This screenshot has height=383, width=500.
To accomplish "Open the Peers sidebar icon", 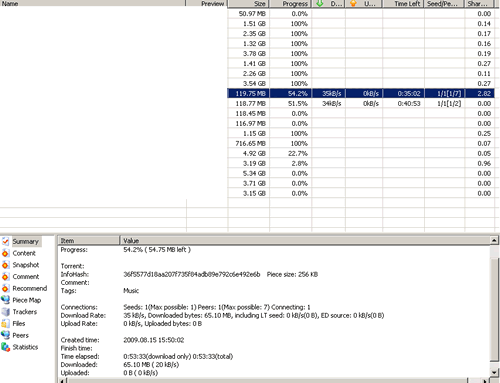I will 5,335.
